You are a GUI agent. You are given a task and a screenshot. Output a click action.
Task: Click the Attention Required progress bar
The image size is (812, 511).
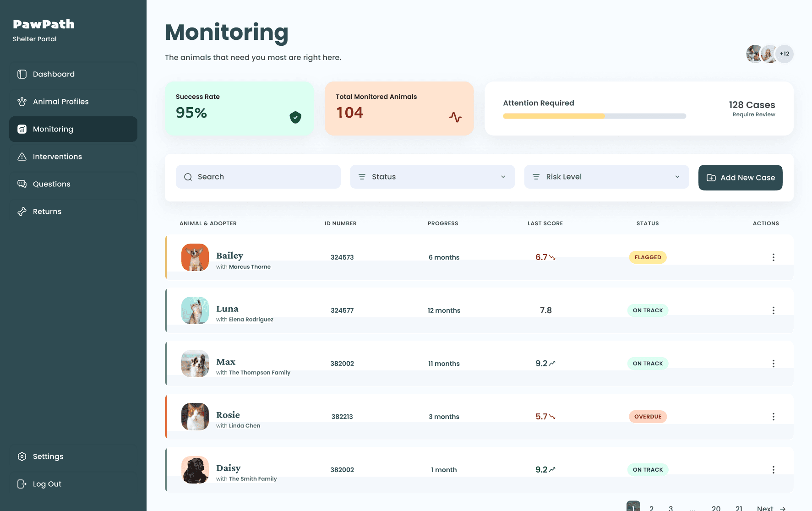click(x=594, y=116)
